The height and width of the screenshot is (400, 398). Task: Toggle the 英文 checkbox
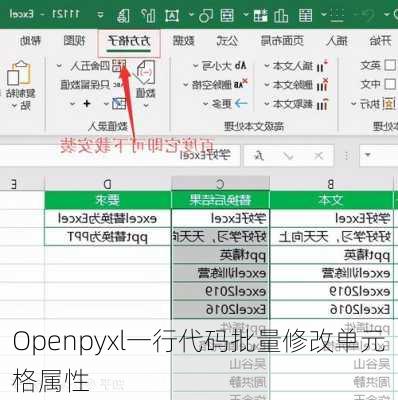pyautogui.click(x=390, y=65)
